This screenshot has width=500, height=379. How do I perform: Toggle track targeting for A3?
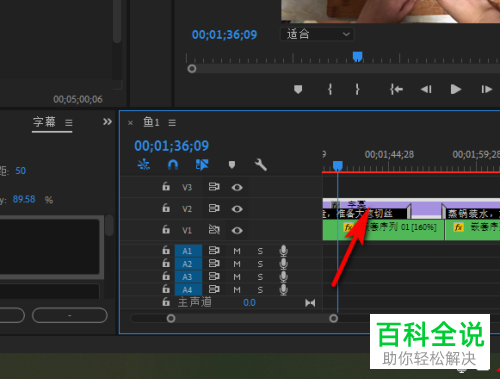pos(188,277)
